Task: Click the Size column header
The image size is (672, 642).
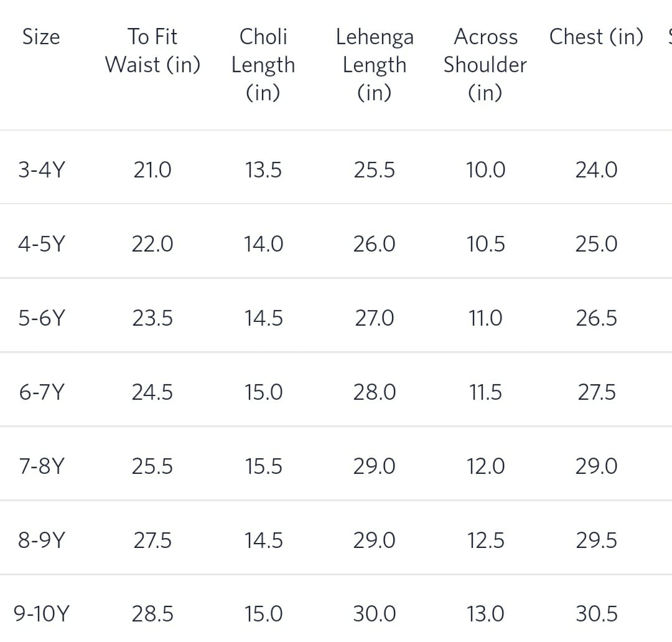Action: point(41,37)
